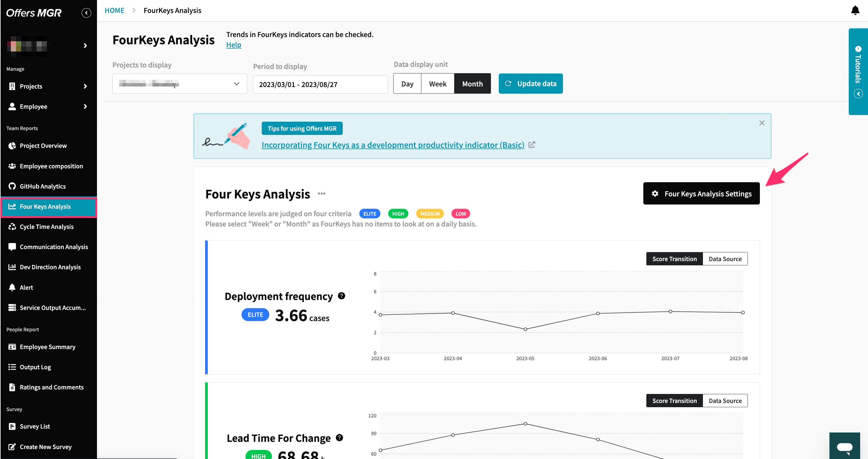Click the Output Log list icon
Viewport: 868px width, 459px height.
tap(12, 367)
